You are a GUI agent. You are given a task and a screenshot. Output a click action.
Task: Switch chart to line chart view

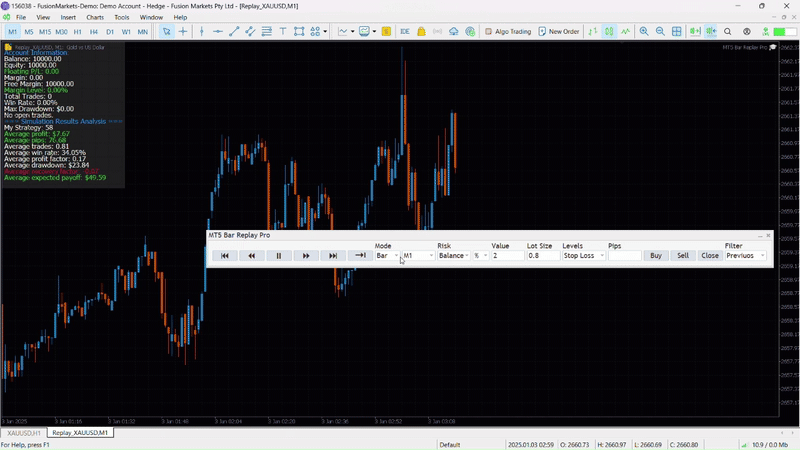626,32
